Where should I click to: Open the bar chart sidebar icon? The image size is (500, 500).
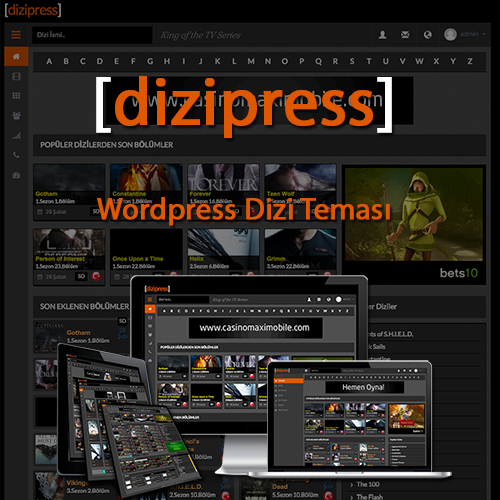point(16,135)
